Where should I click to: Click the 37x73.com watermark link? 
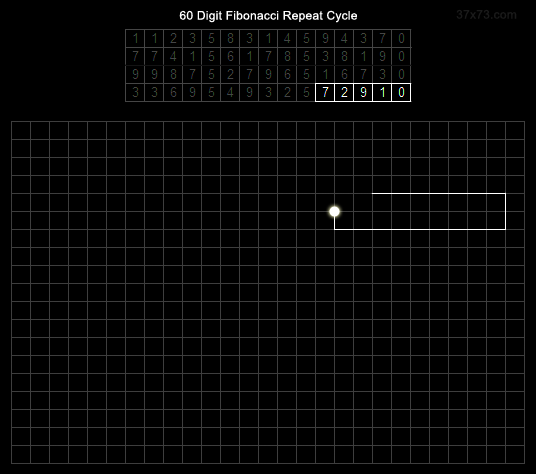click(486, 15)
